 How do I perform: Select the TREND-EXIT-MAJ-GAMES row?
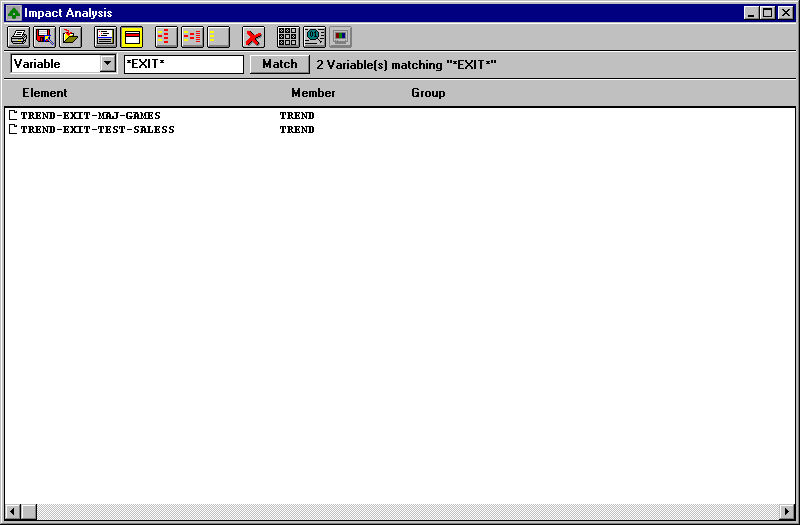[x=90, y=116]
